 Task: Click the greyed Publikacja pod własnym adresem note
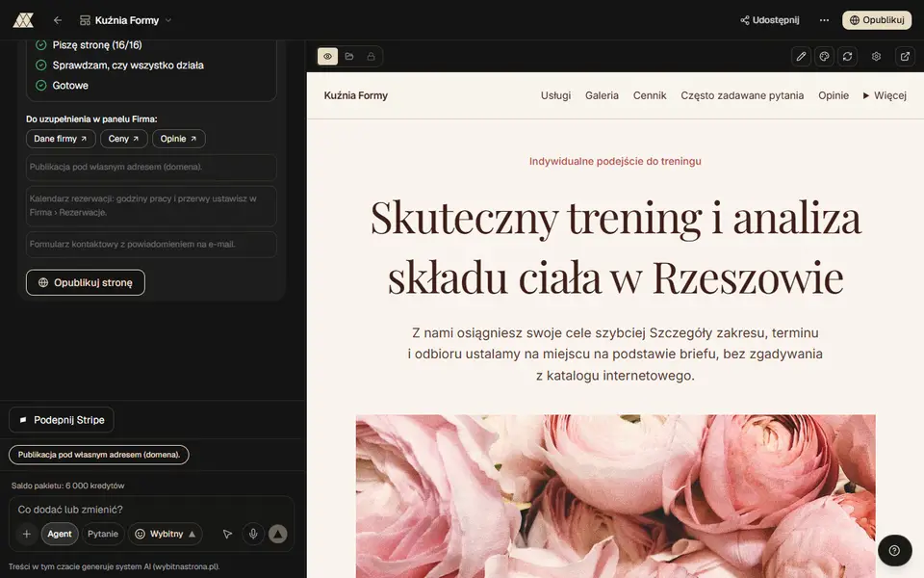(151, 167)
